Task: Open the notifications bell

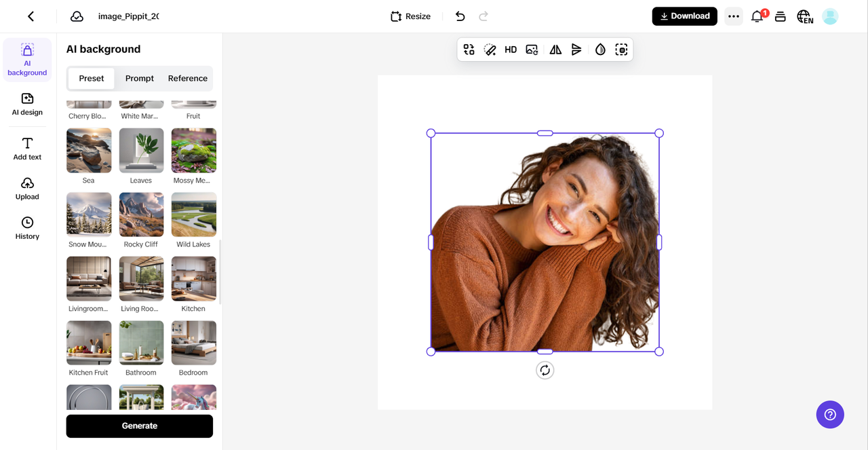Action: tap(757, 16)
